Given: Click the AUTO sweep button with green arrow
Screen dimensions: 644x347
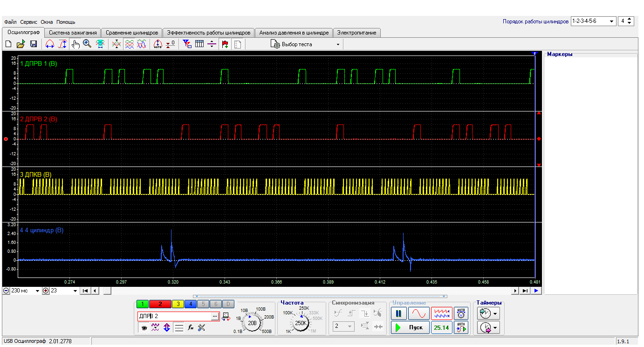Looking at the screenshot, I should (x=461, y=327).
